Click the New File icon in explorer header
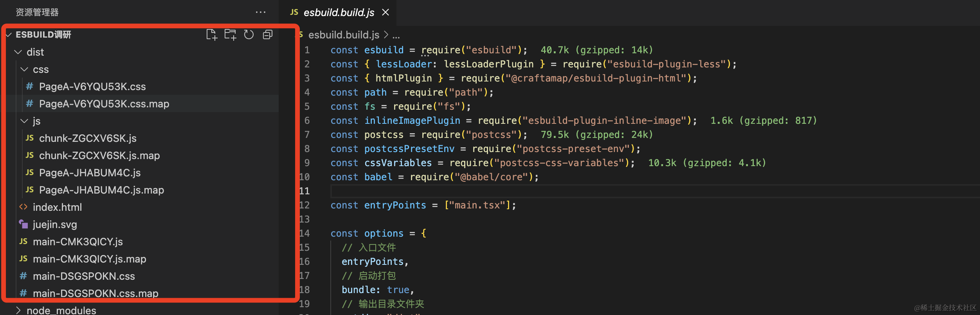The image size is (980, 315). click(212, 35)
